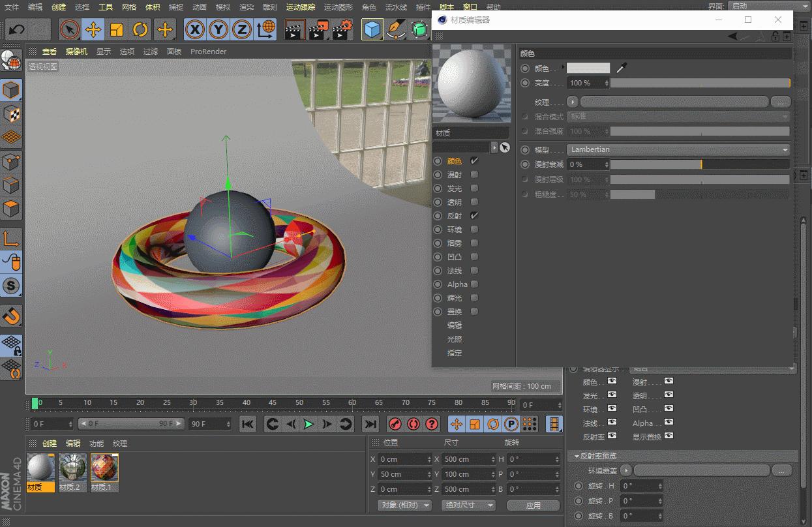Viewport: 812px width, 527px height.
Task: Select the Rotate tool
Action: tap(140, 29)
